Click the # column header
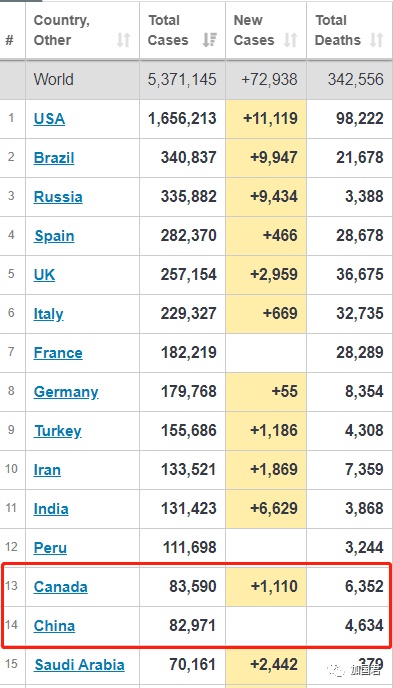This screenshot has height=688, width=393. click(x=10, y=40)
